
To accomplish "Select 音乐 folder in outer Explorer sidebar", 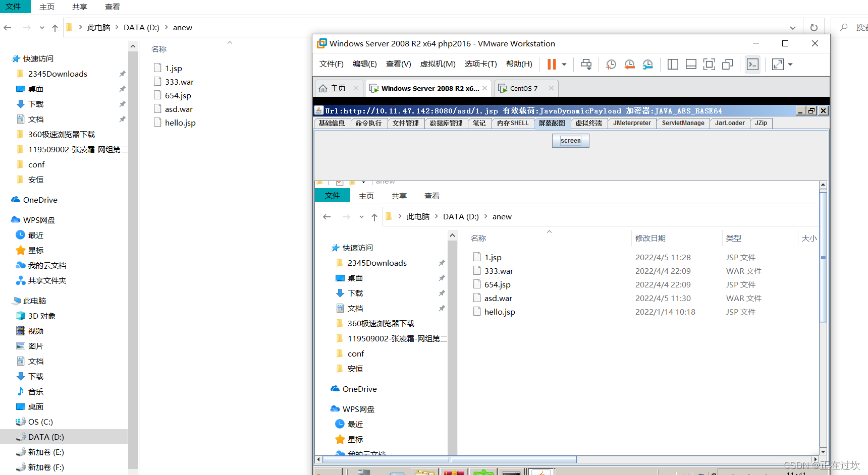I will [36, 391].
